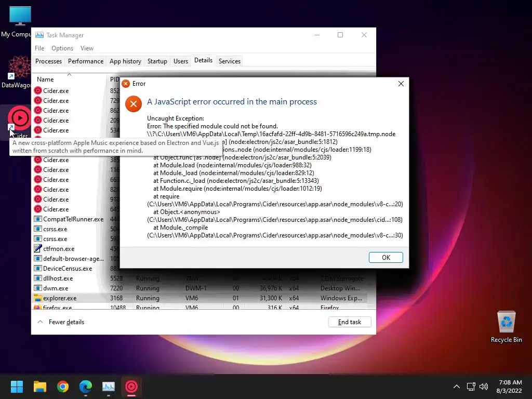Switch to the Services tab
This screenshot has width=532, height=399.
[x=229, y=61]
